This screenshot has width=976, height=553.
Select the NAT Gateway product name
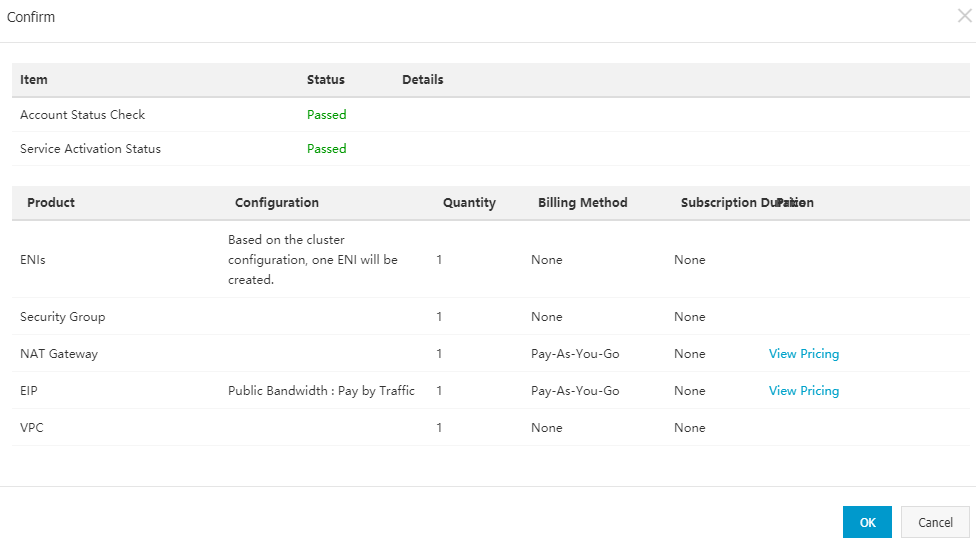pyautogui.click(x=59, y=354)
